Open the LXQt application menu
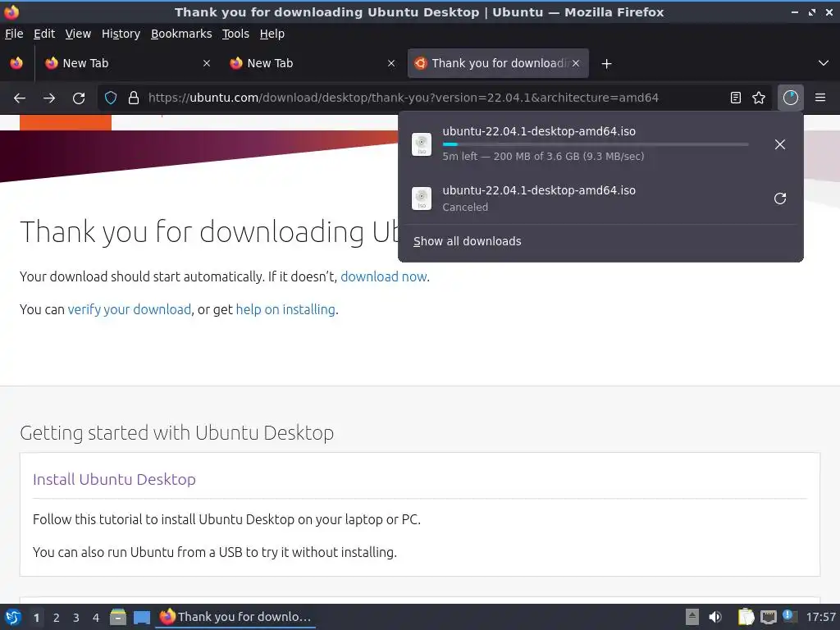840x630 pixels. [12, 617]
